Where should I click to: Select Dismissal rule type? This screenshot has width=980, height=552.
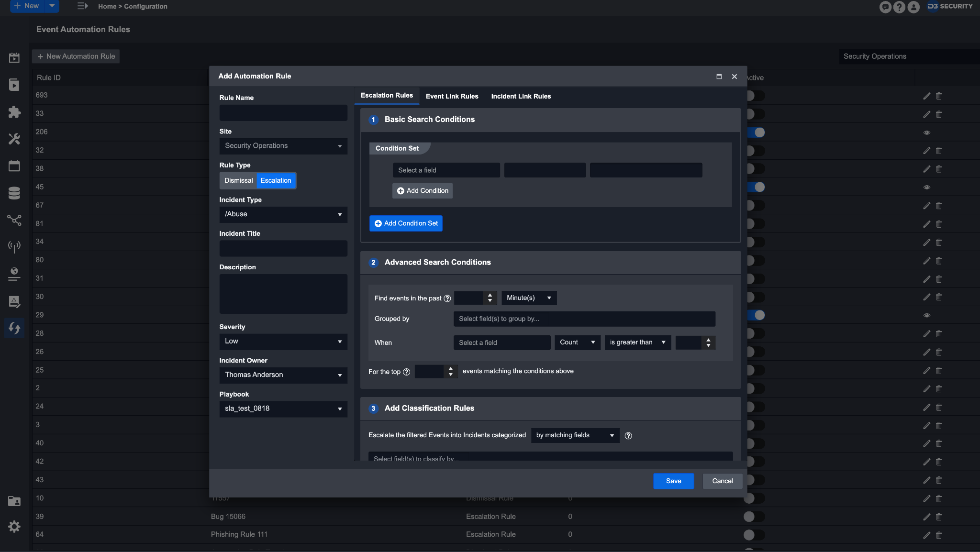[x=238, y=181]
